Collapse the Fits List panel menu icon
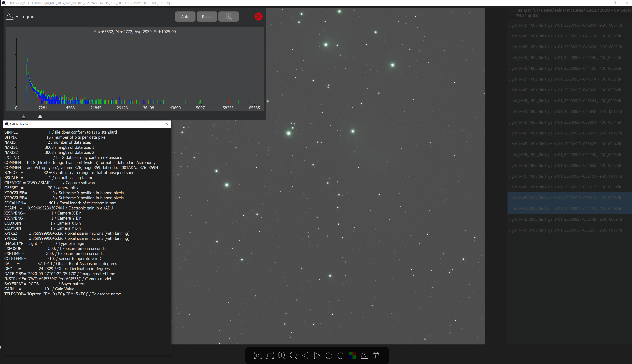Screen dimensions: 632x364 click(x=511, y=12)
